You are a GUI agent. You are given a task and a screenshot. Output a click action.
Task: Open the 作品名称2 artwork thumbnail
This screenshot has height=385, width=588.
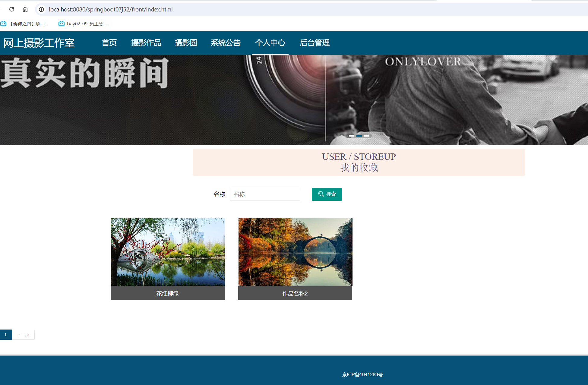295,252
